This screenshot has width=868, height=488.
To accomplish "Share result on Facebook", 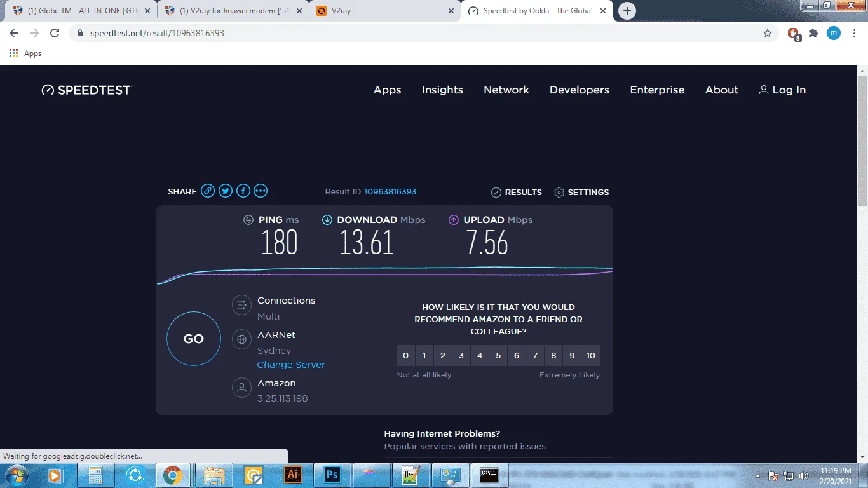I will (x=243, y=191).
